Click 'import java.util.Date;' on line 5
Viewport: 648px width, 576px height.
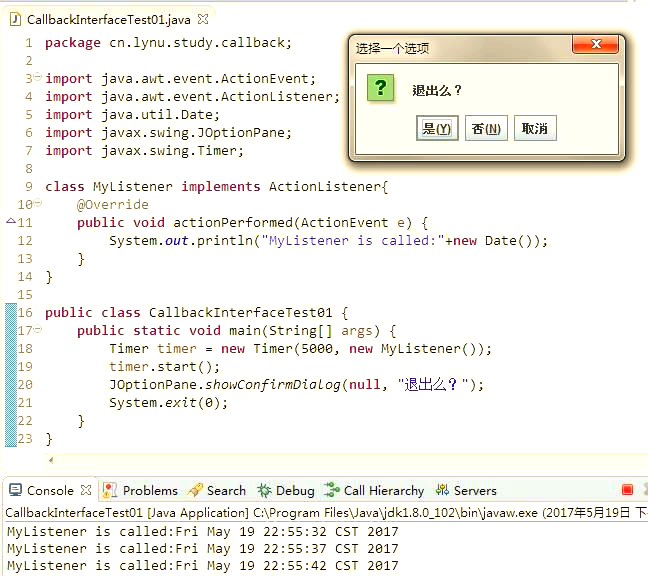[132, 114]
